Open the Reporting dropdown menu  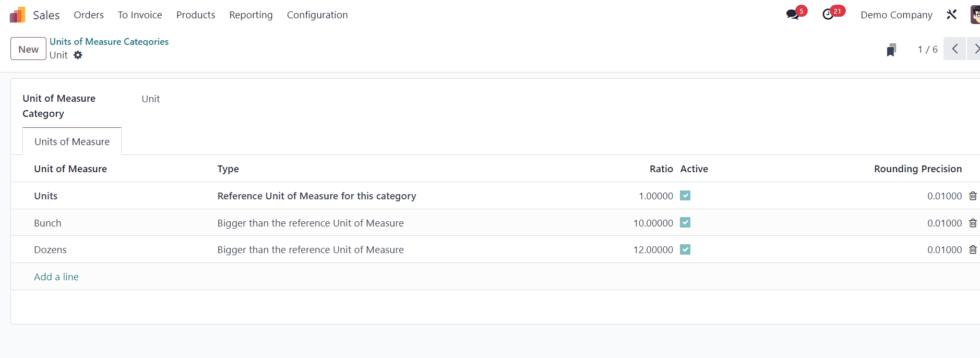(x=251, y=15)
